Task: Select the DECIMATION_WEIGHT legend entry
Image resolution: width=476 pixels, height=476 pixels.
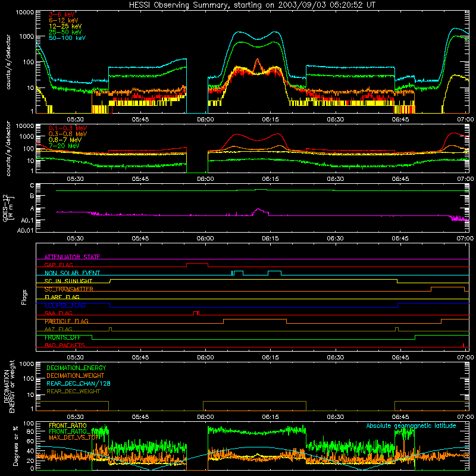Action: tap(76, 375)
